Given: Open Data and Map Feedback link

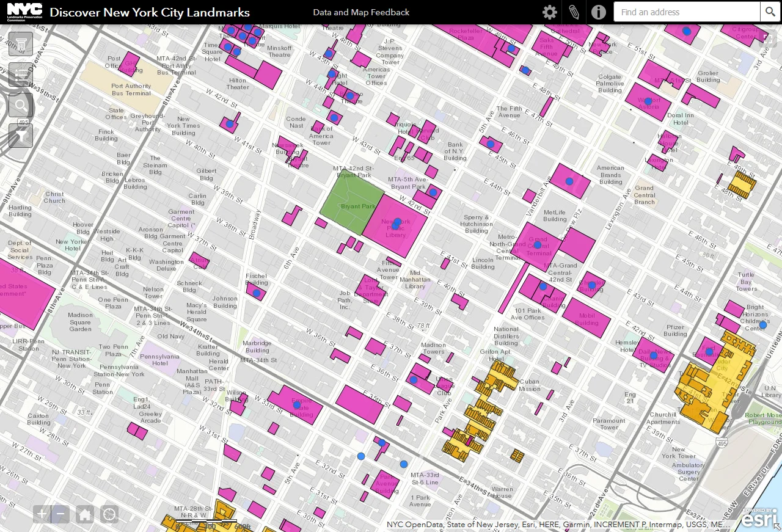Looking at the screenshot, I should [x=361, y=12].
